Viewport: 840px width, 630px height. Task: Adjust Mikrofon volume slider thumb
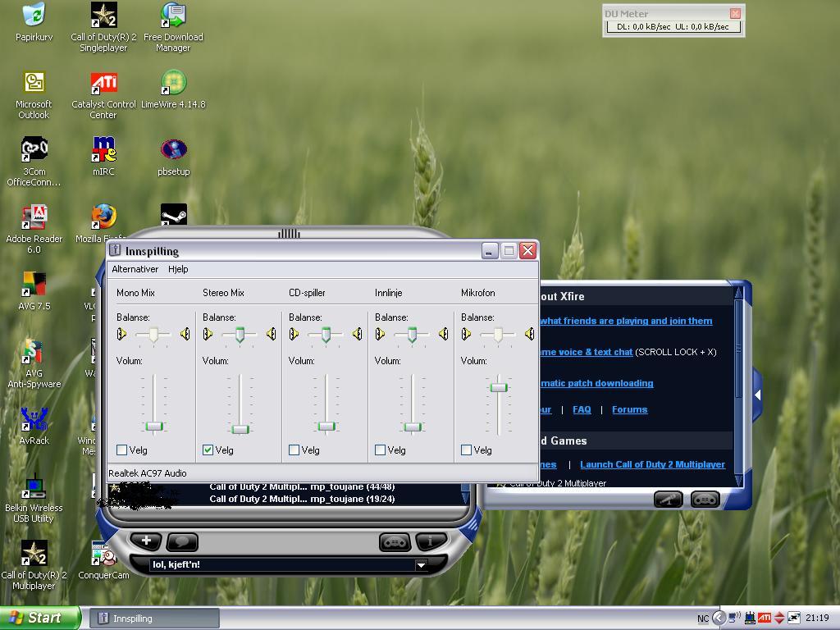(x=499, y=387)
